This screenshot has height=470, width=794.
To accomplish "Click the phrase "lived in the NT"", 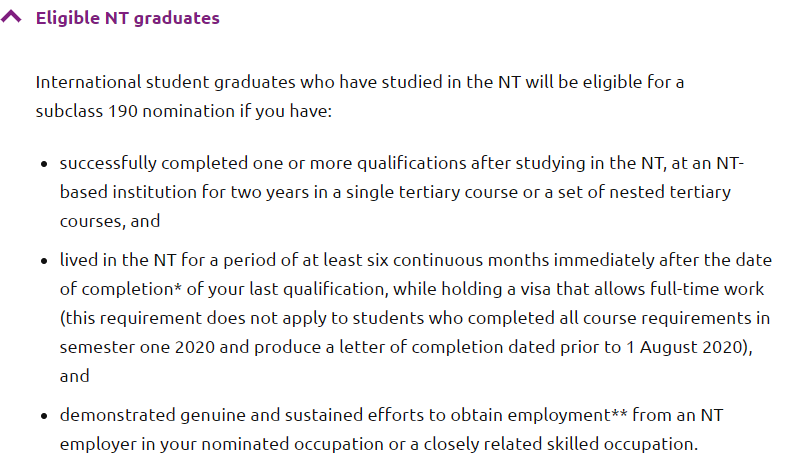I will 118,261.
